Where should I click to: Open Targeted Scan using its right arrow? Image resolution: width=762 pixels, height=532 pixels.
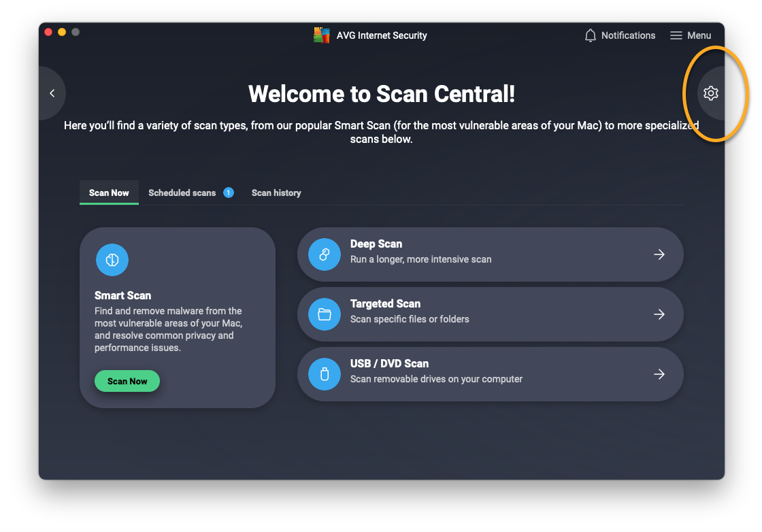pos(659,314)
